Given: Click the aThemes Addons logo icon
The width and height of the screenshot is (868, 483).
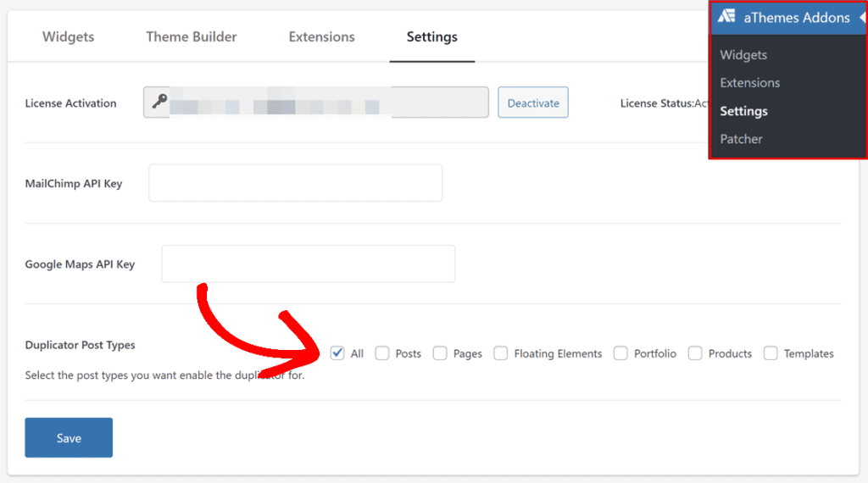Looking at the screenshot, I should (x=726, y=17).
